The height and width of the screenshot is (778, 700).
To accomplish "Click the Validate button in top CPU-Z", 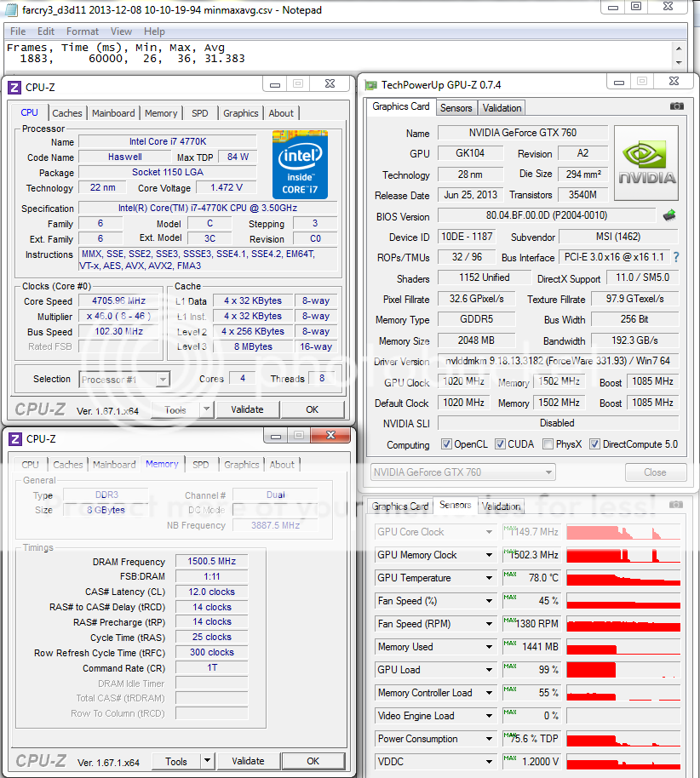I will point(247,409).
